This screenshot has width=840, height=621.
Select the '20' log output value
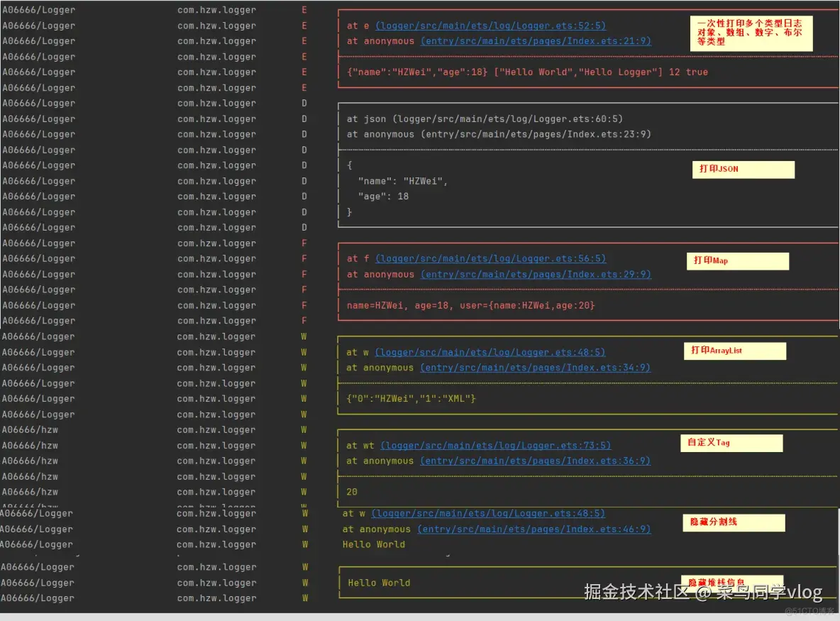[351, 492]
